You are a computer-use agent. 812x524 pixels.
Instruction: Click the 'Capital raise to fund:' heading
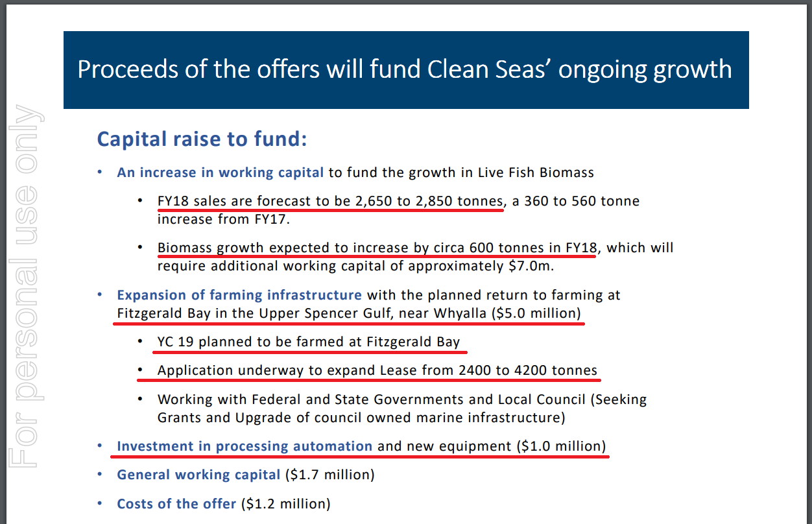[x=202, y=139]
